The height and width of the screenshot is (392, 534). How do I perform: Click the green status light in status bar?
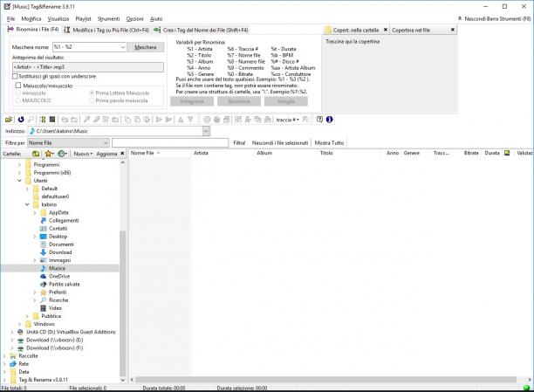click(x=526, y=388)
